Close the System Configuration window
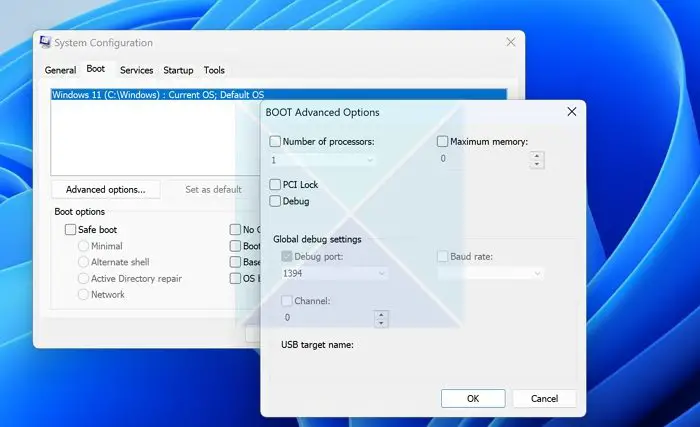Screen dimensions: 700x427 (511, 42)
